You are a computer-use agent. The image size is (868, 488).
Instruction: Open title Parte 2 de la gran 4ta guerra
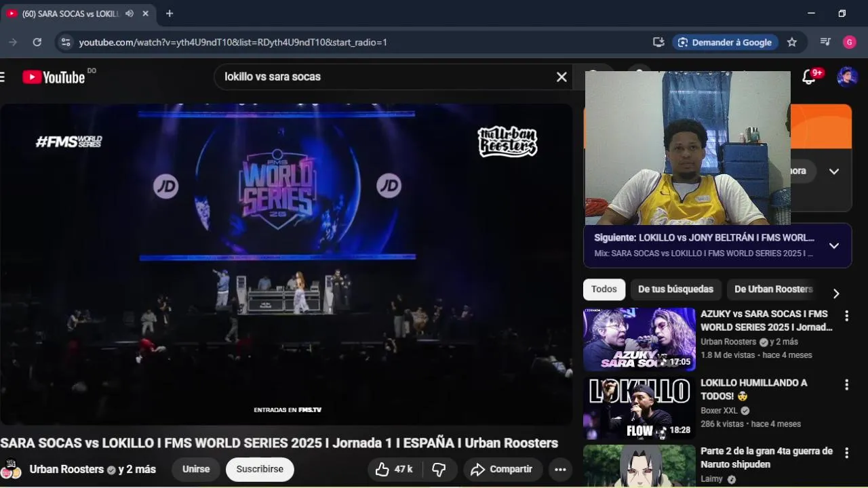point(766,457)
